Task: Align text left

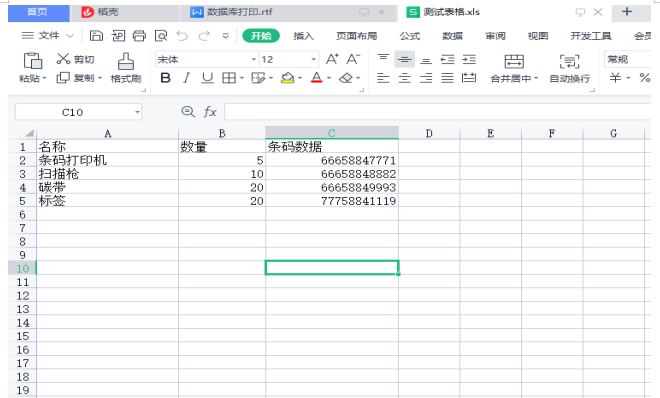Action: point(383,78)
